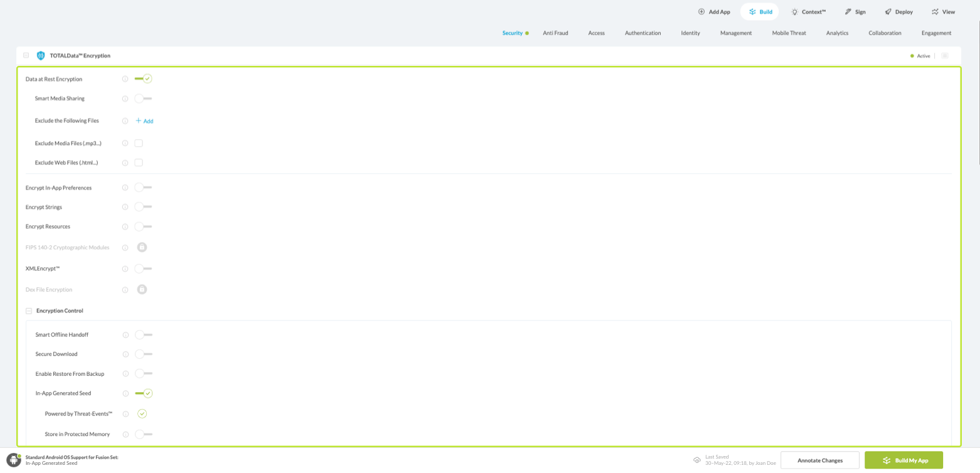Click the Build My App button
This screenshot has width=980, height=473.
(x=904, y=460)
